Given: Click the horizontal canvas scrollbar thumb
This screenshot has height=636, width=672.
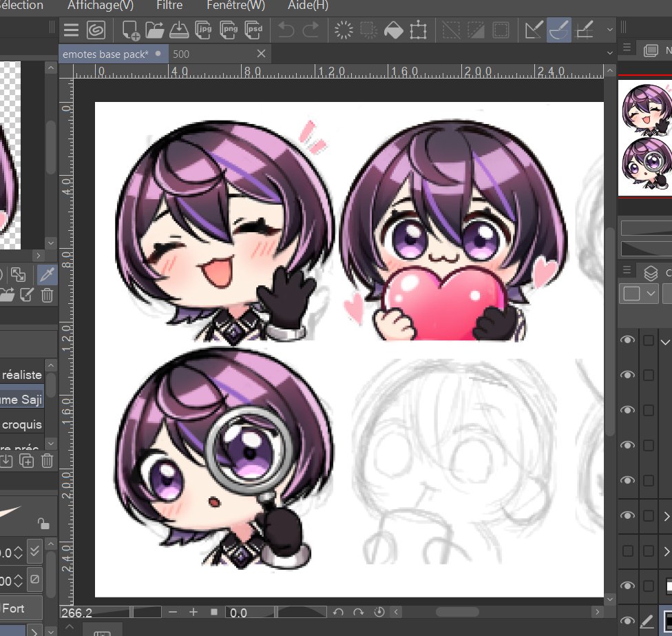Looking at the screenshot, I should click(457, 612).
